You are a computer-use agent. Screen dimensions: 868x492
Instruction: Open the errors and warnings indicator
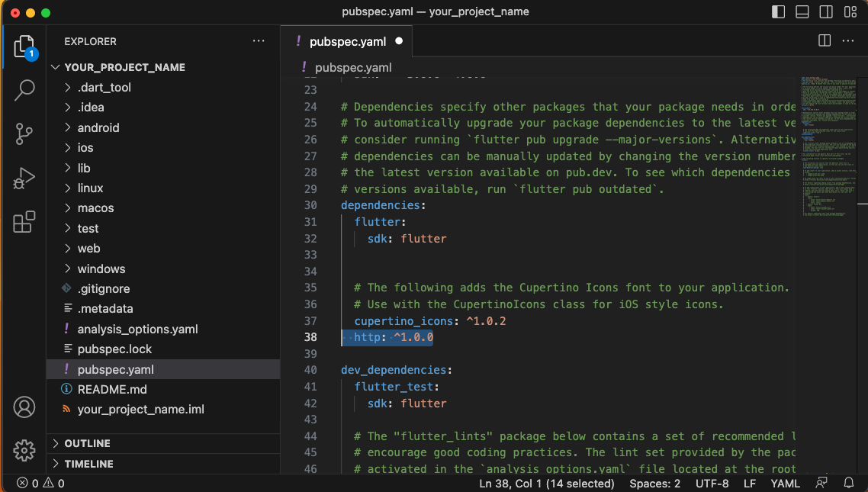click(40, 484)
